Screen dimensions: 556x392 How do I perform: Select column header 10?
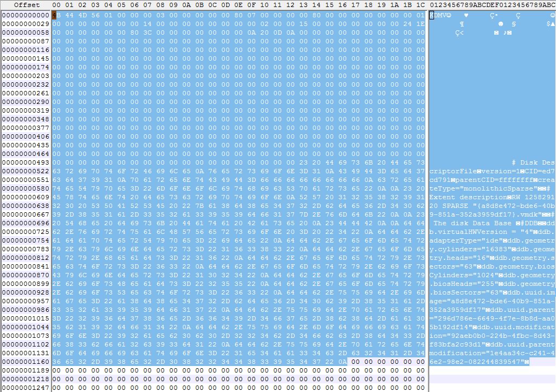point(264,5)
